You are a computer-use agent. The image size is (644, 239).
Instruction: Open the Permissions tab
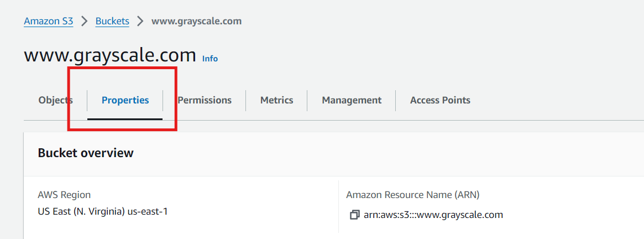[205, 100]
